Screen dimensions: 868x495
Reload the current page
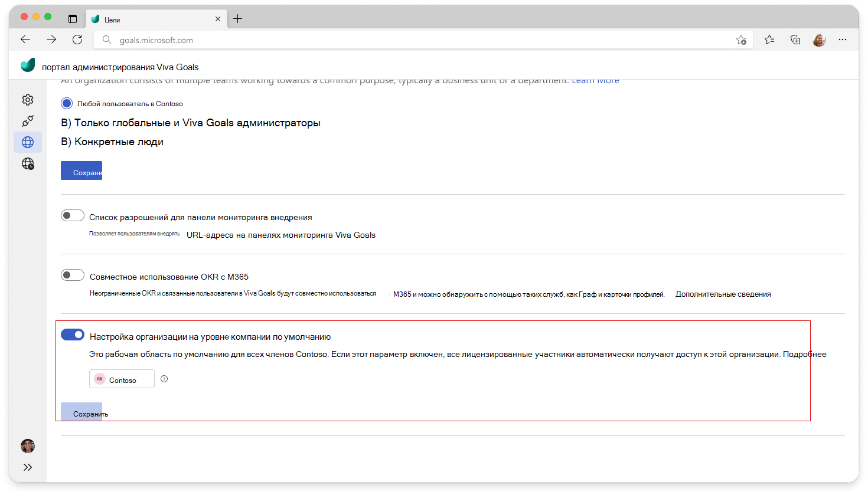click(x=77, y=40)
